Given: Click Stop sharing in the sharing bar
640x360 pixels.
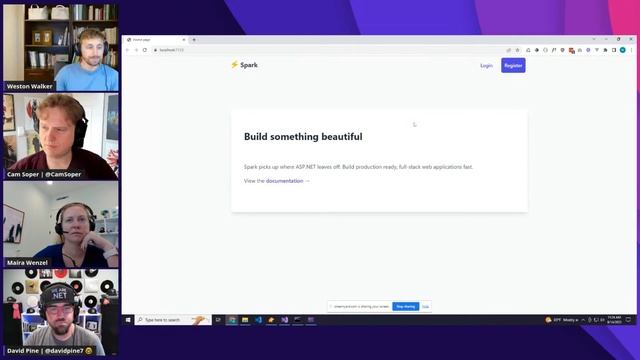Looking at the screenshot, I should pos(405,306).
